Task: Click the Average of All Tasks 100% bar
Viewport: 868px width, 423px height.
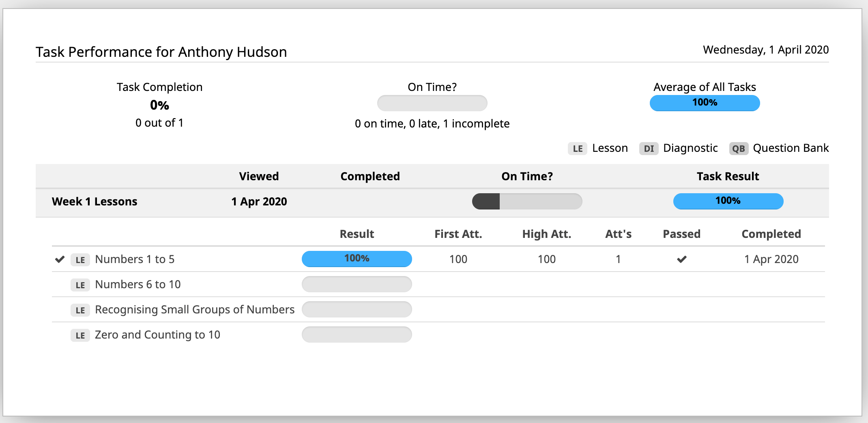Action: click(705, 103)
